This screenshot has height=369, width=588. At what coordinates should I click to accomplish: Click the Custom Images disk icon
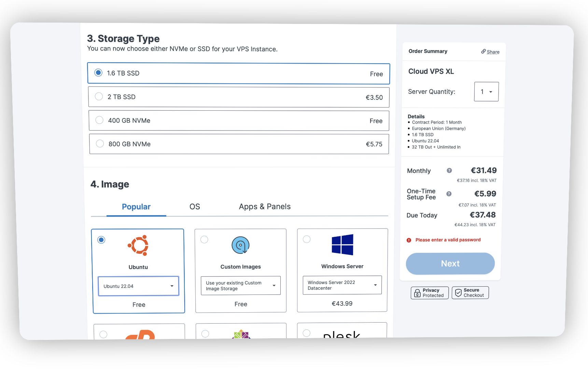click(241, 245)
